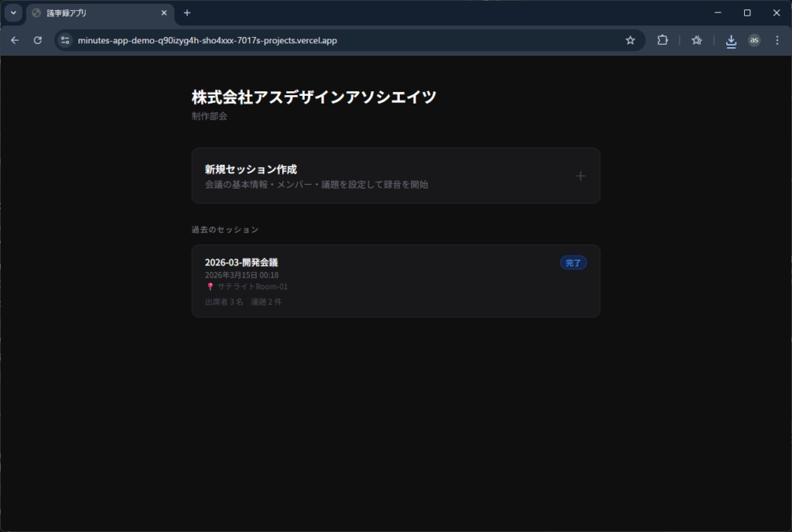Click the pink pin icon beside サテライトRoom-01
Screen dimensions: 792x532
point(210,287)
